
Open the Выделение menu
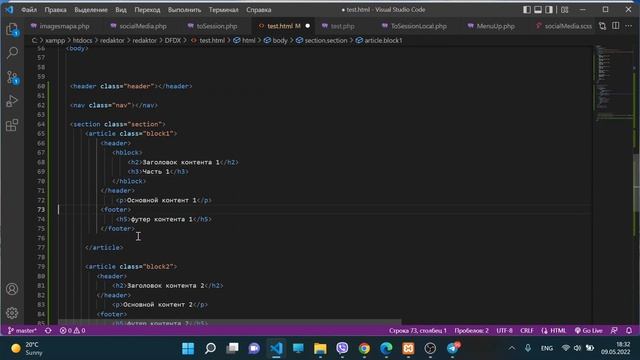coord(91,10)
